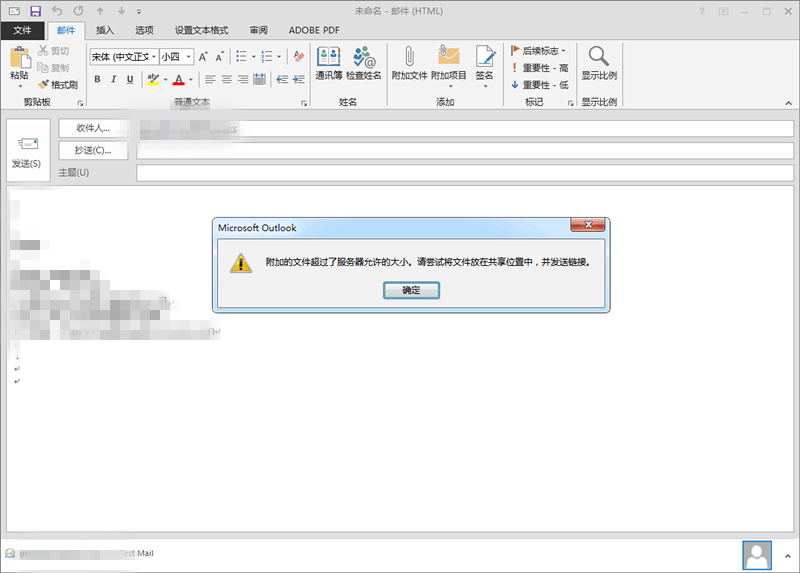Screen dimensions: 800x573
Task: Open the File (文件) tab
Action: (x=22, y=30)
